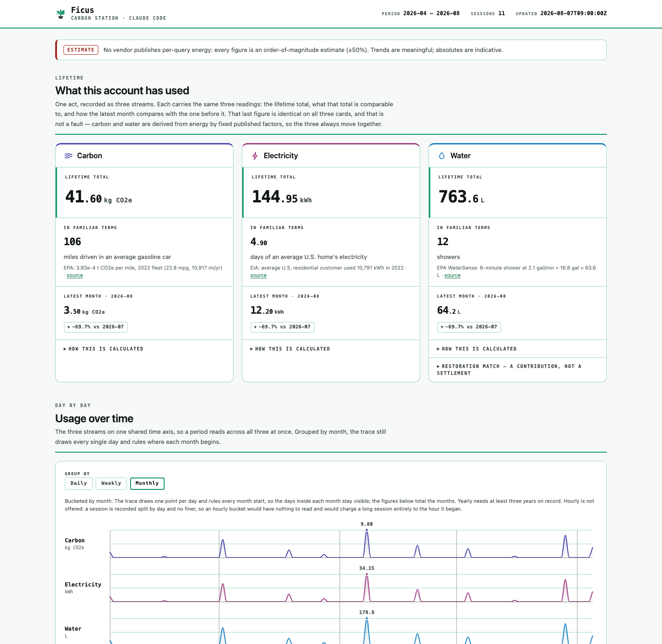Click the 9.80 peak marker on Carbon trace

pyautogui.click(x=367, y=530)
